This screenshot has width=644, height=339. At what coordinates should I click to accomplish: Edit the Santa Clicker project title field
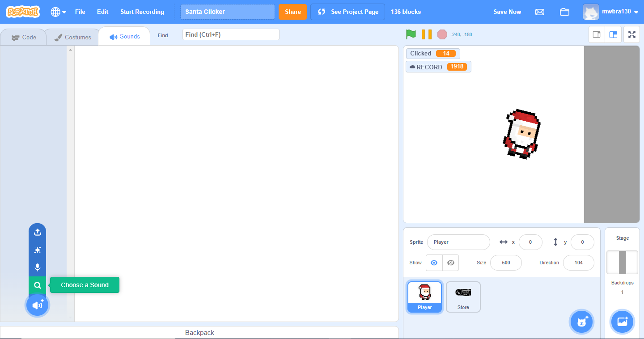click(228, 12)
